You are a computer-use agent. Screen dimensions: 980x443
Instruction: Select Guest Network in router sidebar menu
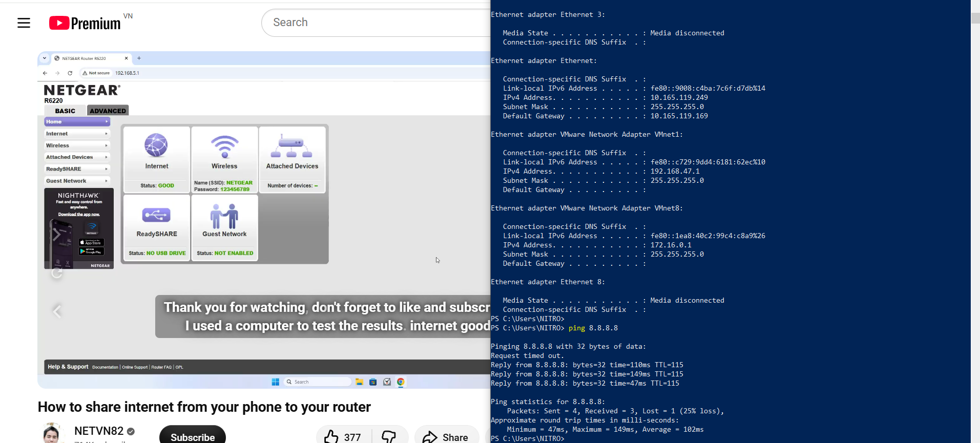(77, 181)
